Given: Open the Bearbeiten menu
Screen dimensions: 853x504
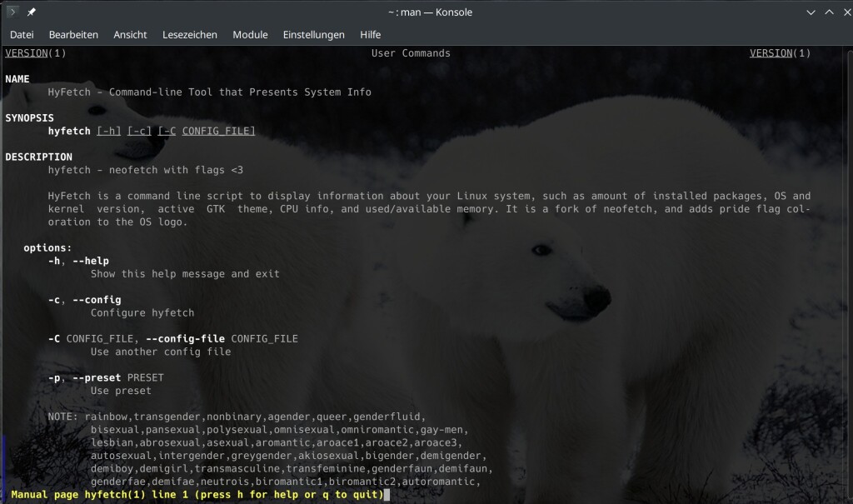Looking at the screenshot, I should pyautogui.click(x=73, y=35).
